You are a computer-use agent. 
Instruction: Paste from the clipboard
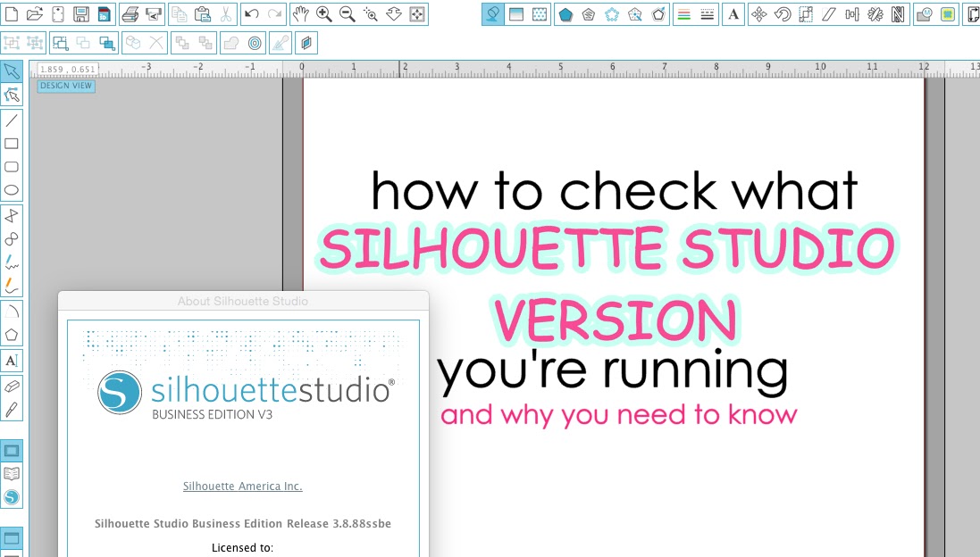(203, 13)
